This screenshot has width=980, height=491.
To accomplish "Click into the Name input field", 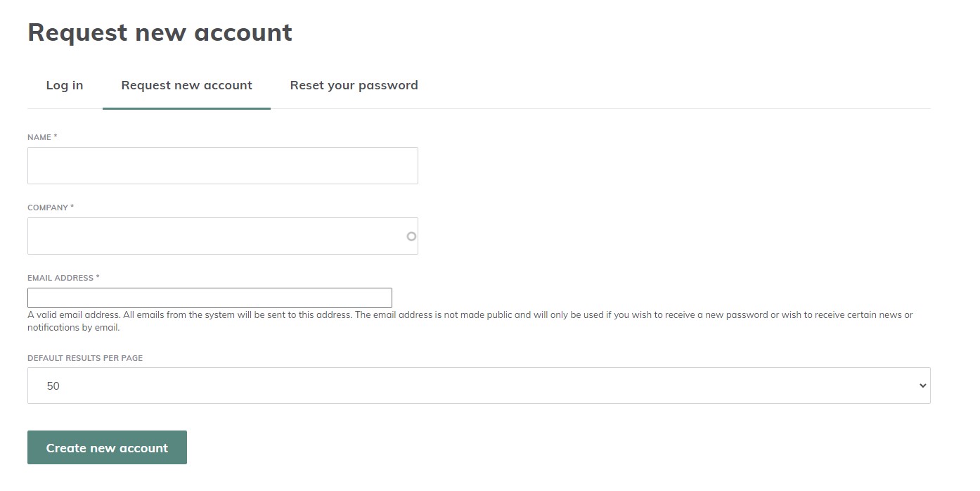I will click(x=222, y=165).
